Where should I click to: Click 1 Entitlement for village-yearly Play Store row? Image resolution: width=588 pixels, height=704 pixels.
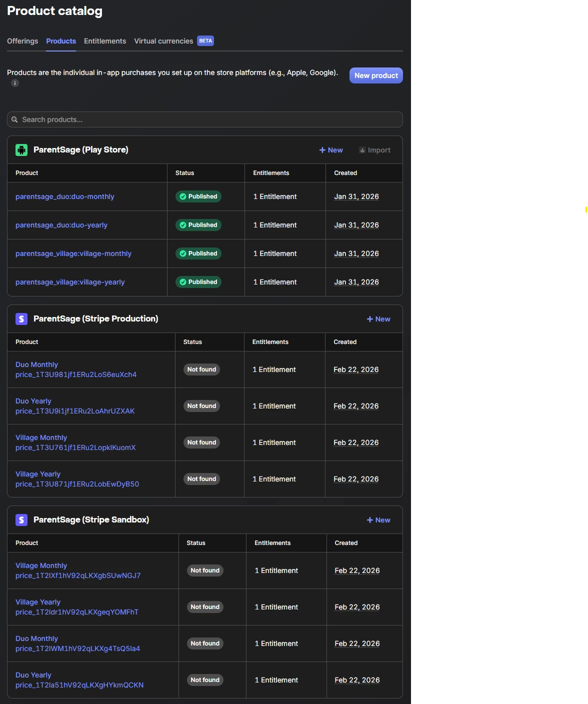(275, 282)
